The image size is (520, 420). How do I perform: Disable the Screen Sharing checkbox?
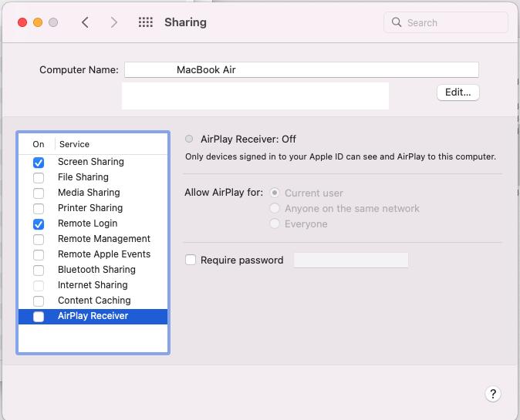click(39, 163)
